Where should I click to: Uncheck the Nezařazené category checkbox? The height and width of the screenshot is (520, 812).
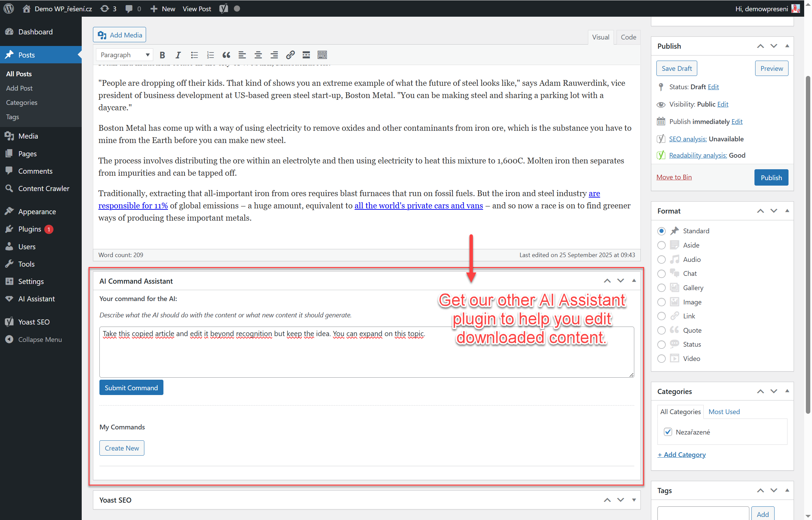(668, 432)
